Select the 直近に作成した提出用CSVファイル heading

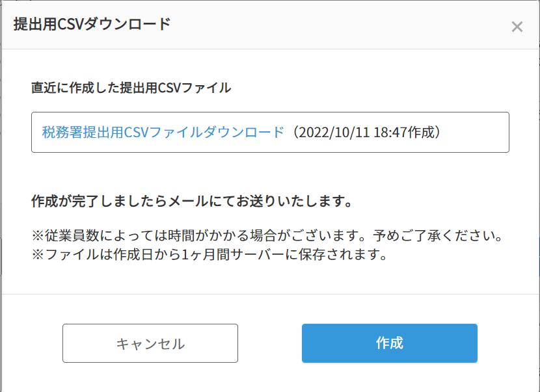click(x=131, y=88)
